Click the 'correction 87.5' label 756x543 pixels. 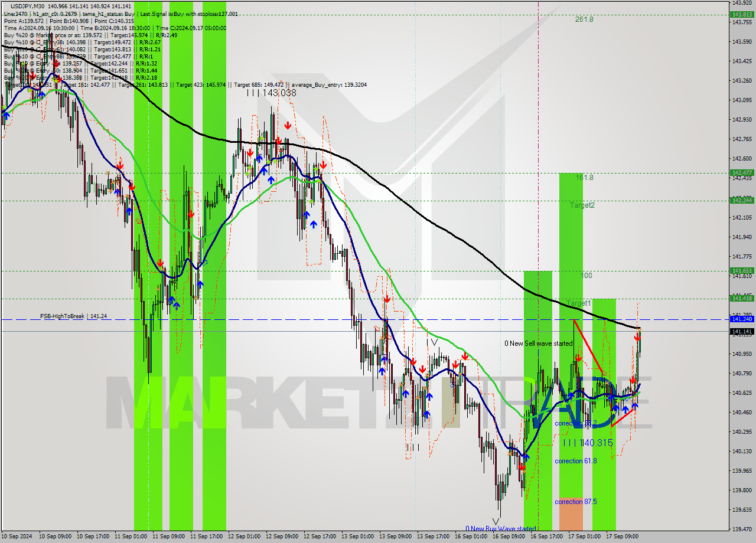[576, 502]
